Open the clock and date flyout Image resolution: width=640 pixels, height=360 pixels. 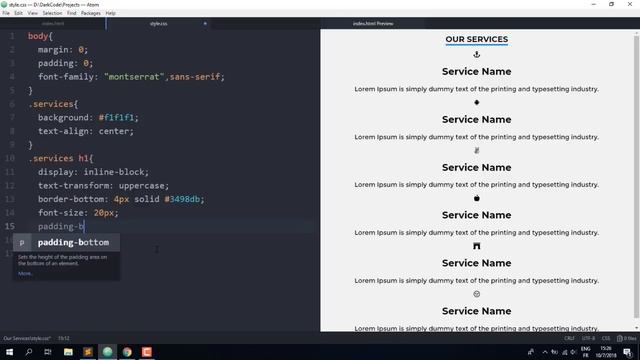pos(606,352)
